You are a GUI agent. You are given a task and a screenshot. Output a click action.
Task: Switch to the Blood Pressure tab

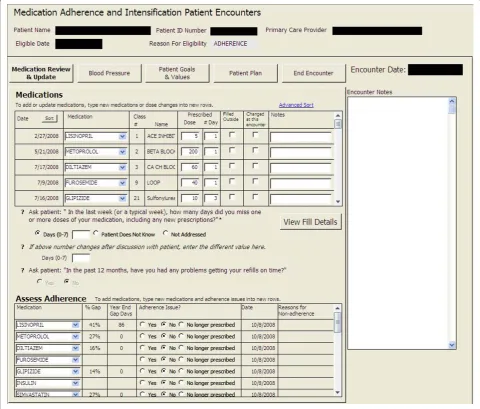(109, 73)
